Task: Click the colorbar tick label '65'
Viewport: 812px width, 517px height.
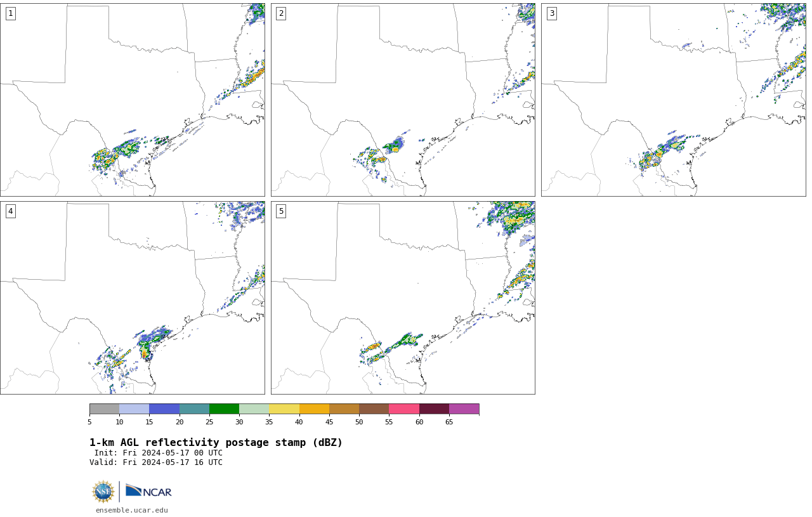Action: coord(449,422)
